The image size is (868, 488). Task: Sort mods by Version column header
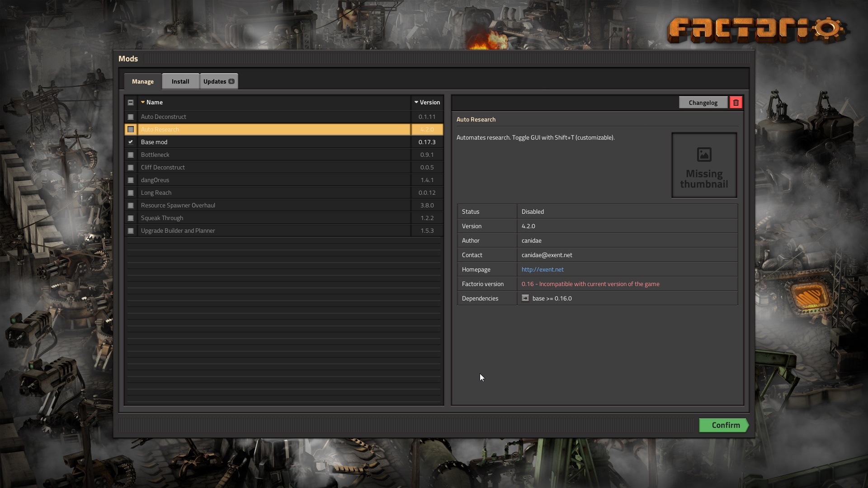pos(427,103)
